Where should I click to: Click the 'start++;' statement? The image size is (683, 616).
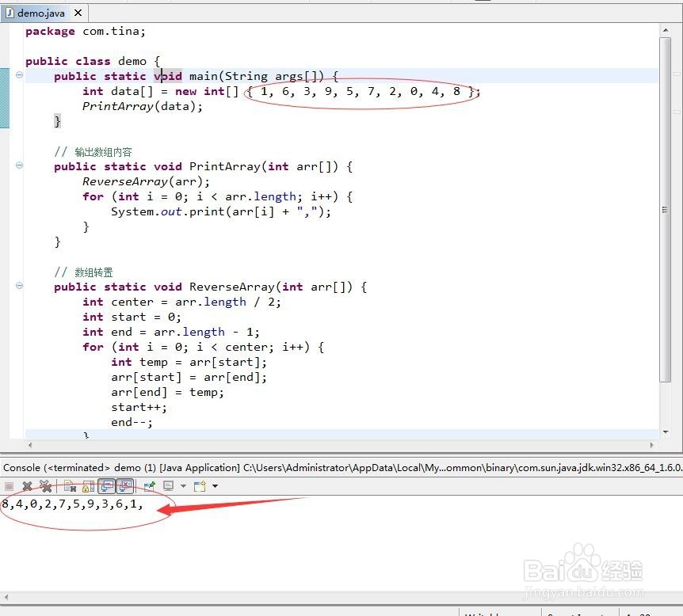pyautogui.click(x=139, y=408)
